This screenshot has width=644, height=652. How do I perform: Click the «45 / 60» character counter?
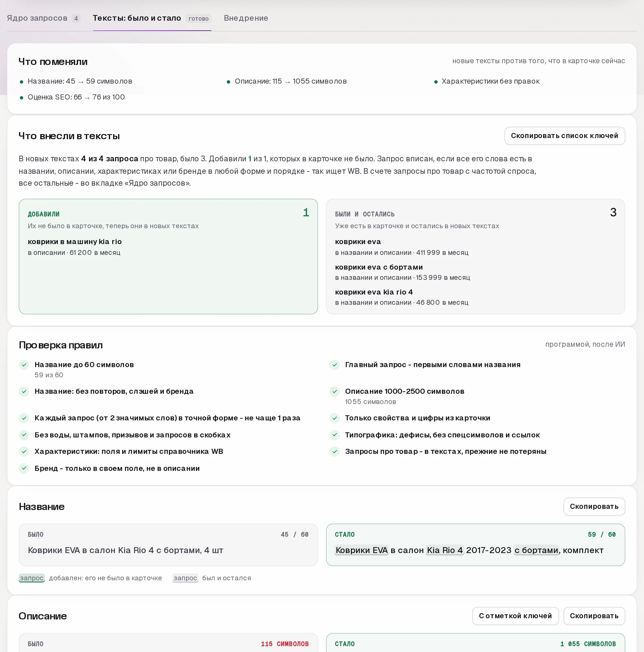pos(295,534)
